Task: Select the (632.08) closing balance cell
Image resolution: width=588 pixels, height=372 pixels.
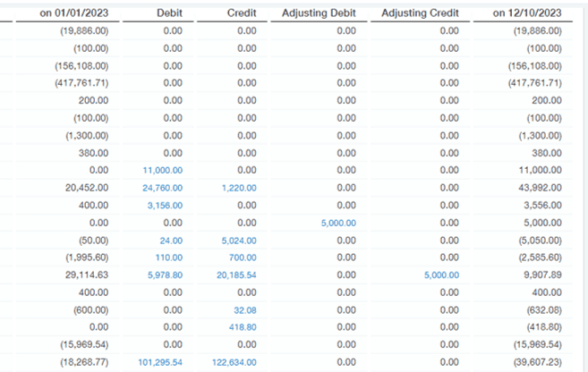Action: tap(544, 310)
